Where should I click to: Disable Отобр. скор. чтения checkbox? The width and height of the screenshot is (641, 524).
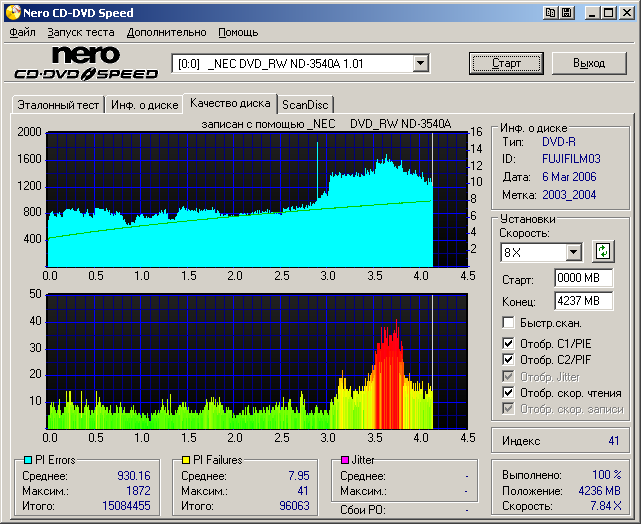coord(509,393)
